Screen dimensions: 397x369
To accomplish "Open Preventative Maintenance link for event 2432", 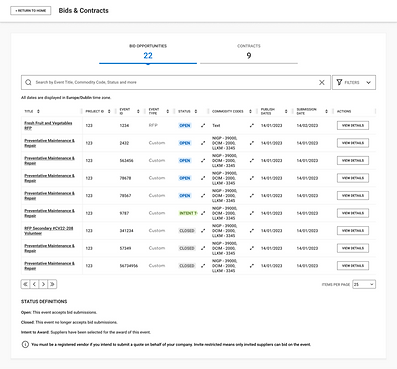I will coord(49,143).
